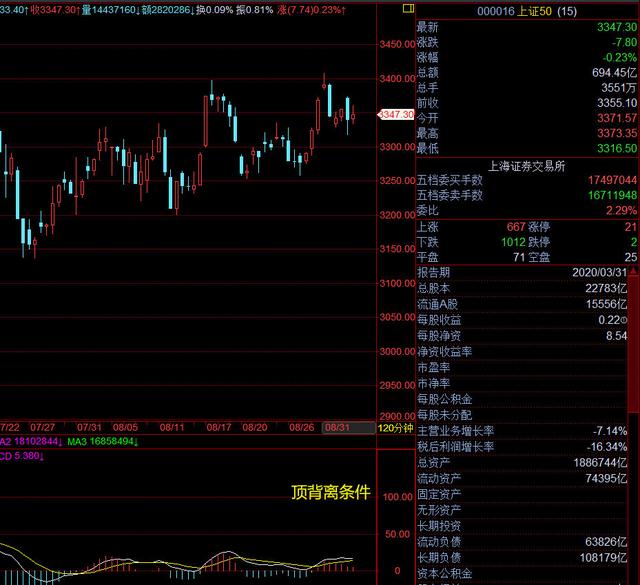This screenshot has height=585, width=640.
Task: Click the 08/05 date on time axis
Action: (x=125, y=427)
